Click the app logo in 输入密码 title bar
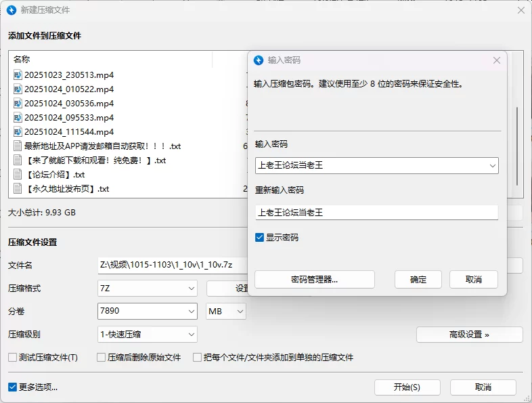 tap(259, 60)
